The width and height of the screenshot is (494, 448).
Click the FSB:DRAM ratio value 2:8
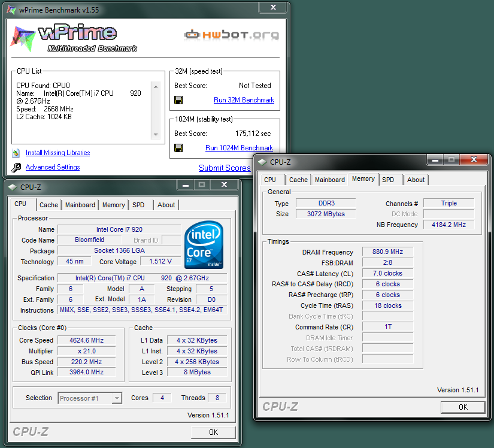pos(388,263)
